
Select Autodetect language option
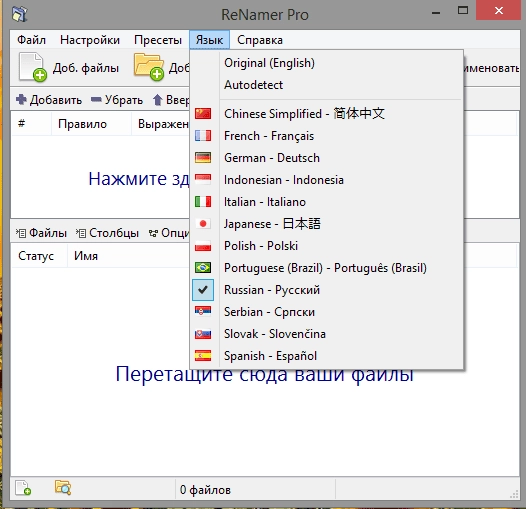click(x=253, y=85)
